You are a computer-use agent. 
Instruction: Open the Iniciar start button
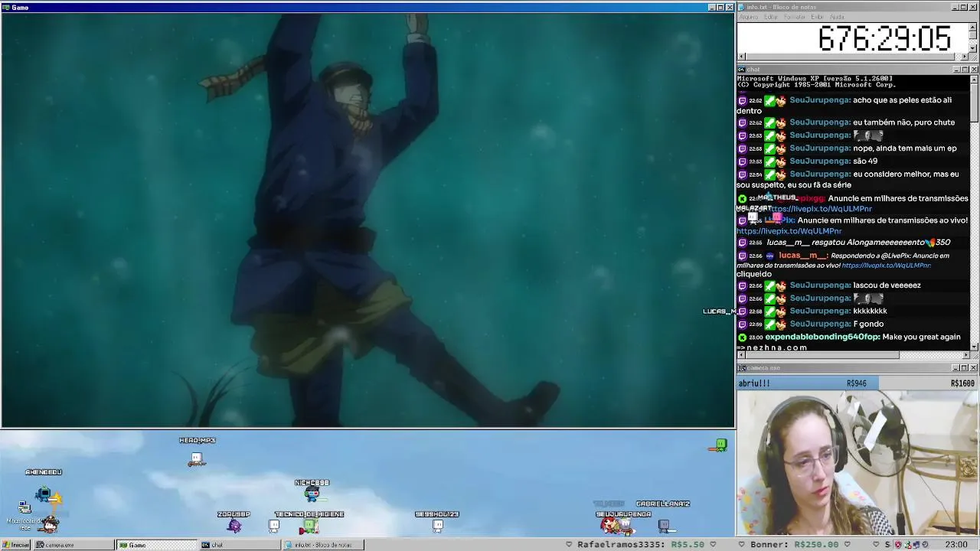point(16,545)
